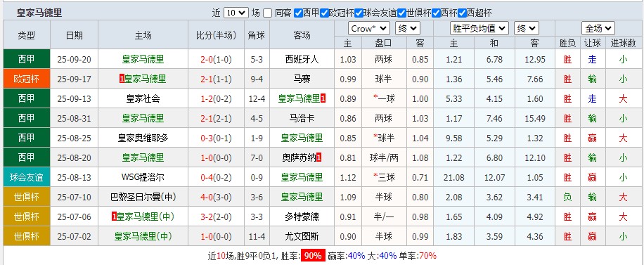Click the 类型 column header
Image resolution: width=644 pixels, height=265 pixels.
click(27, 35)
